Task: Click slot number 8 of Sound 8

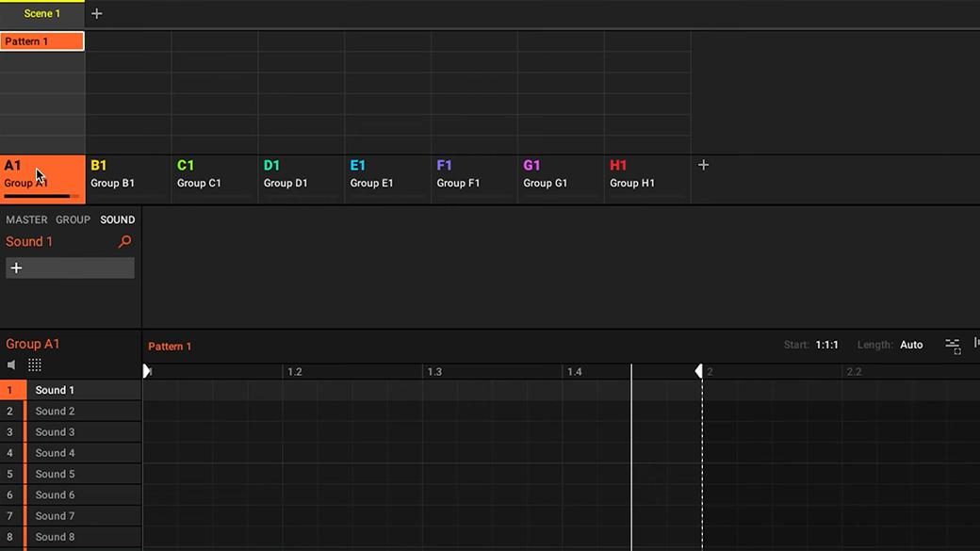Action: point(10,537)
